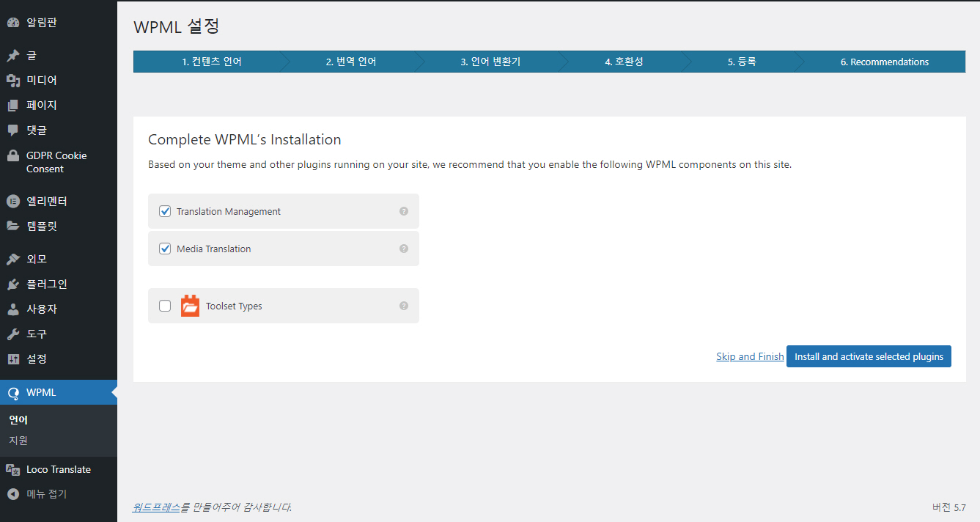
Task: Click Install and activate selected plugins button
Action: point(869,356)
